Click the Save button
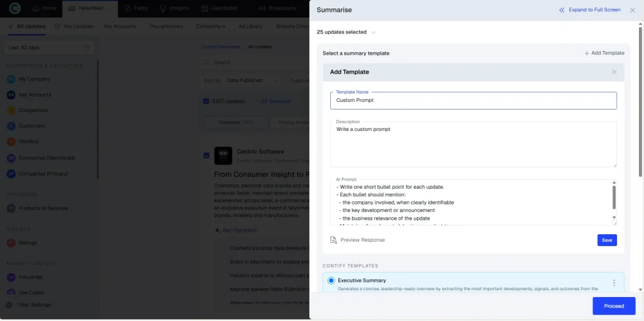The height and width of the screenshot is (321, 644). (607, 240)
